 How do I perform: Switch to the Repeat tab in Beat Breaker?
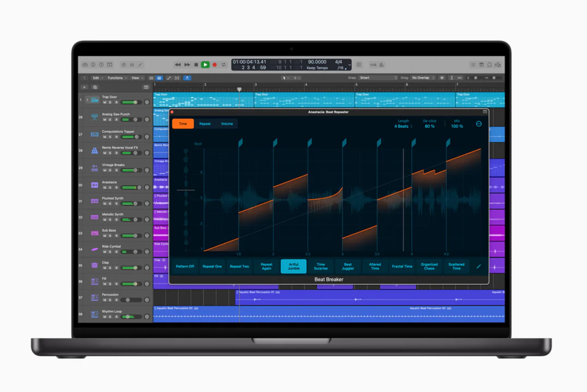[x=204, y=123]
